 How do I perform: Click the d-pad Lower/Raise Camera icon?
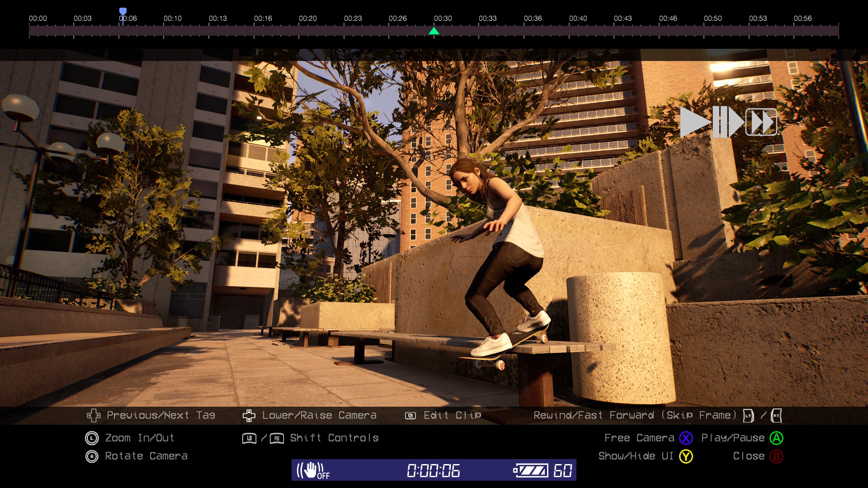click(249, 415)
